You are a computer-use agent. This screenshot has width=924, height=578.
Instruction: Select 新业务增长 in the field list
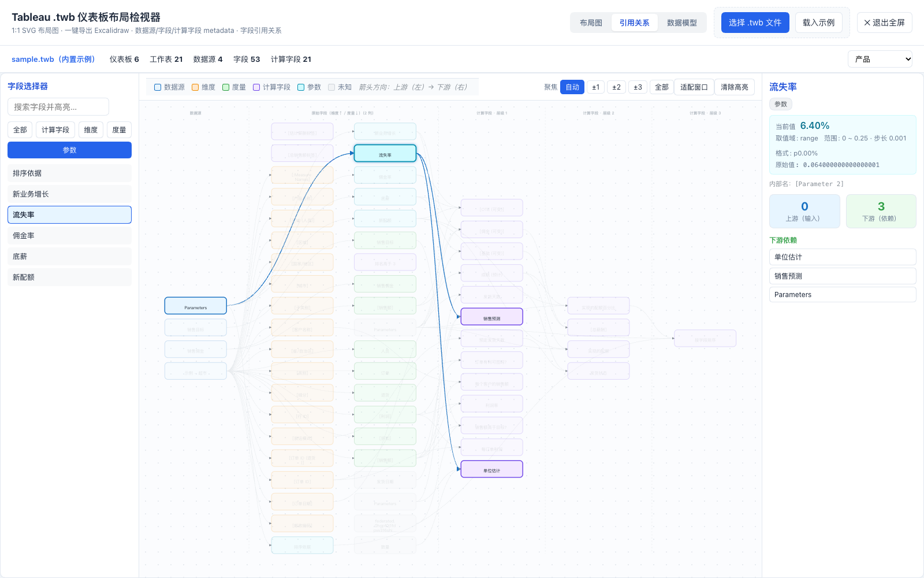click(69, 194)
